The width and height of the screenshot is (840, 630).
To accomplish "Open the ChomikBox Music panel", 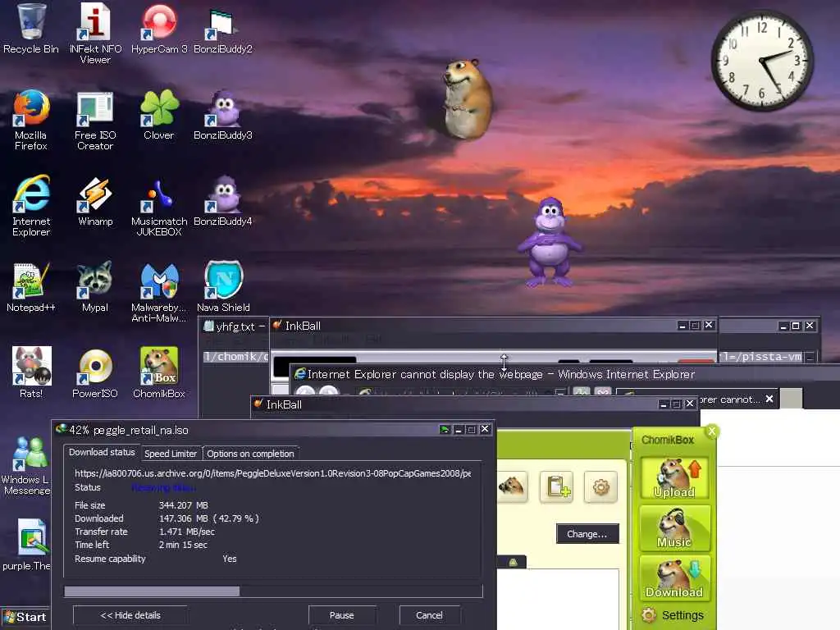I will tap(674, 528).
